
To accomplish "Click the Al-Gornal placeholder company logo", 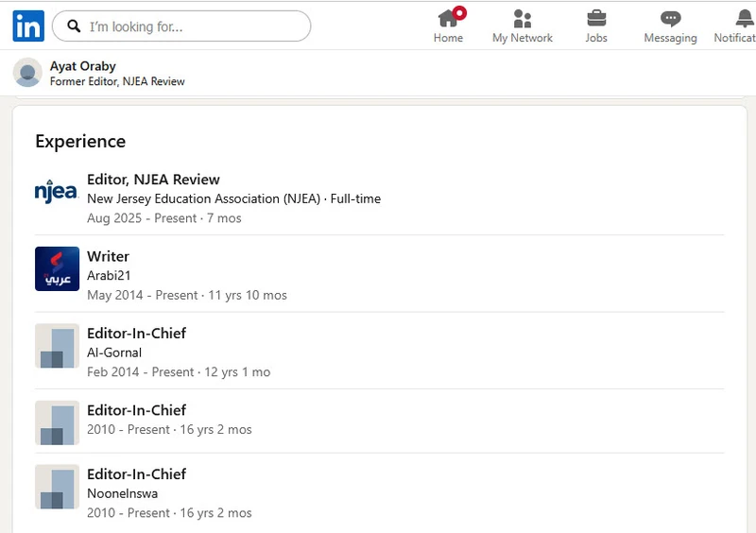I will point(57,346).
